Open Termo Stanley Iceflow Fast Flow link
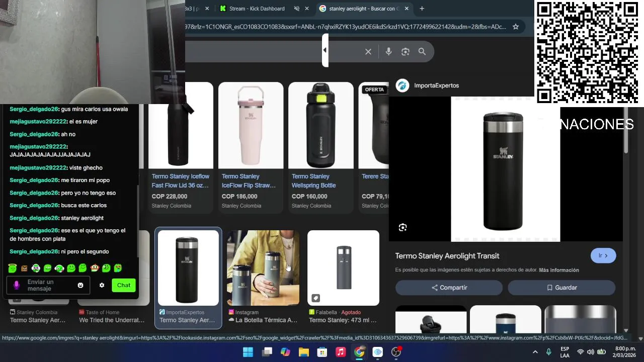Screen dimensions: 644x362 (181, 181)
